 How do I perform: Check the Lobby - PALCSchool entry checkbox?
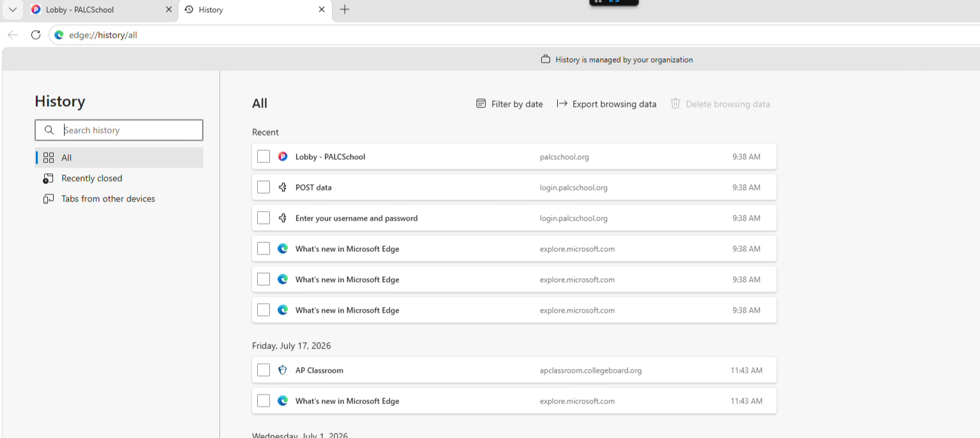tap(264, 157)
